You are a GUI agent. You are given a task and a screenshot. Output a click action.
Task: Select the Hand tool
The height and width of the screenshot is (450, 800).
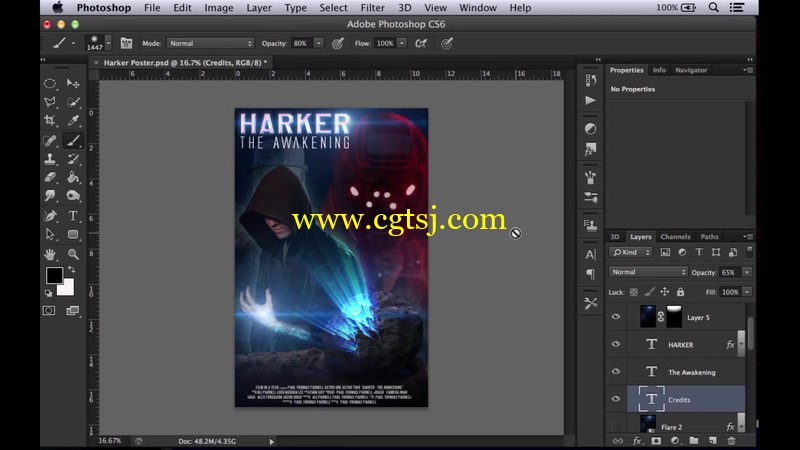(50, 254)
